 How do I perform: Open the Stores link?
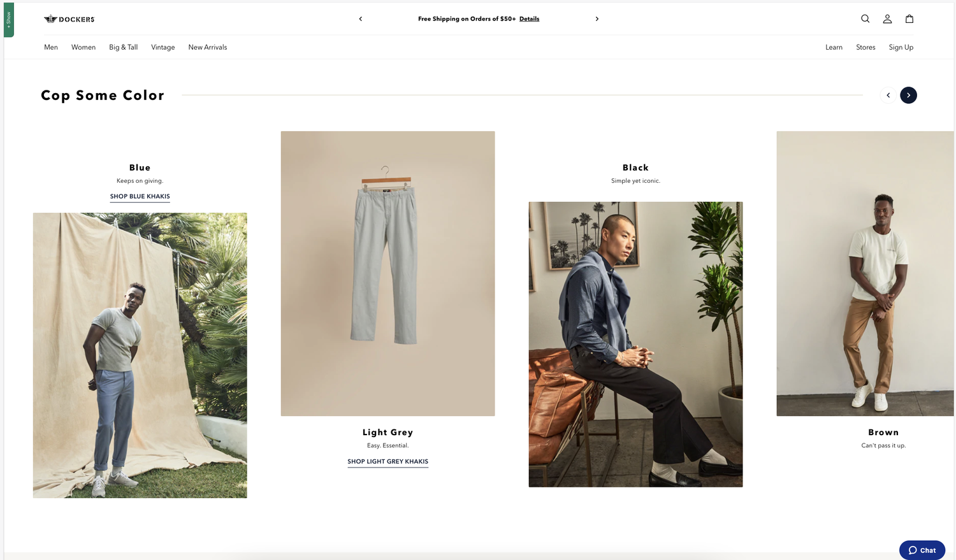pyautogui.click(x=865, y=47)
